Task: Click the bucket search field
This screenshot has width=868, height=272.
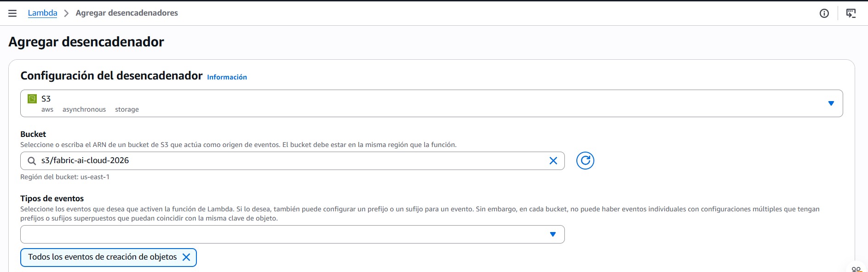Action: pos(292,161)
